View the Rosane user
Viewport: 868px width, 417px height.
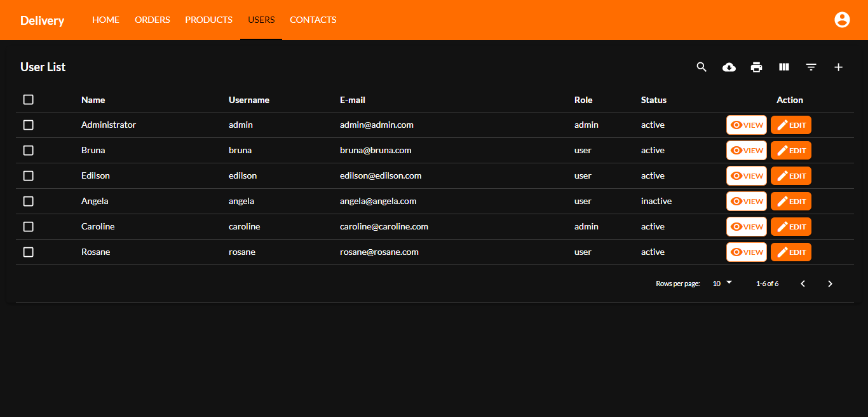pyautogui.click(x=747, y=252)
